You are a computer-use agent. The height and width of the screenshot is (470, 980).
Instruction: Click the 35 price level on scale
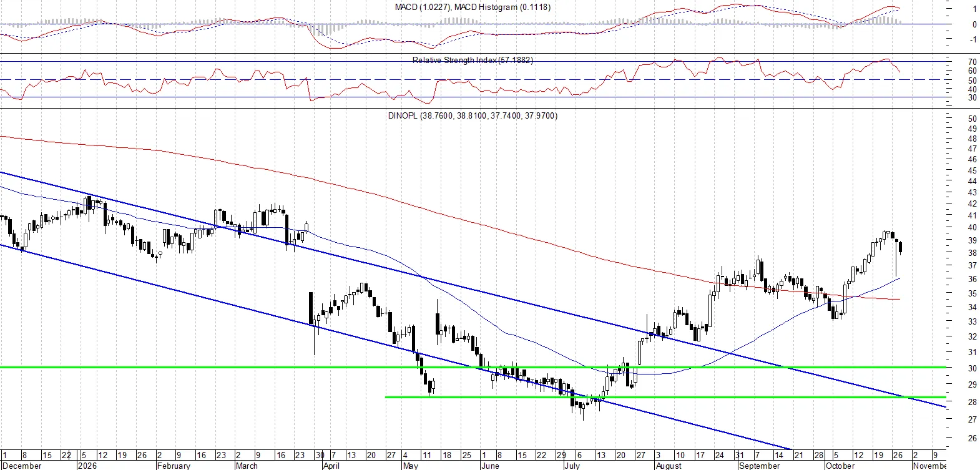point(972,293)
